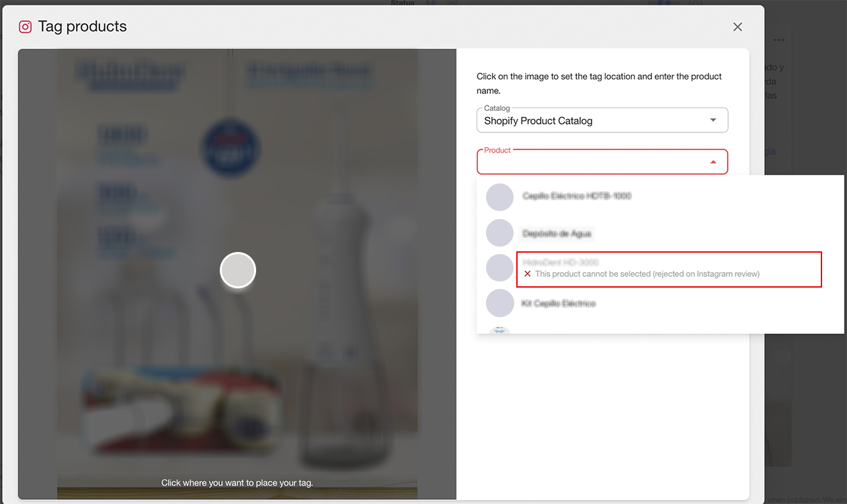
Task: Click the avatar beside Cepillo Eléctrico HDTB-1000
Action: 499,197
